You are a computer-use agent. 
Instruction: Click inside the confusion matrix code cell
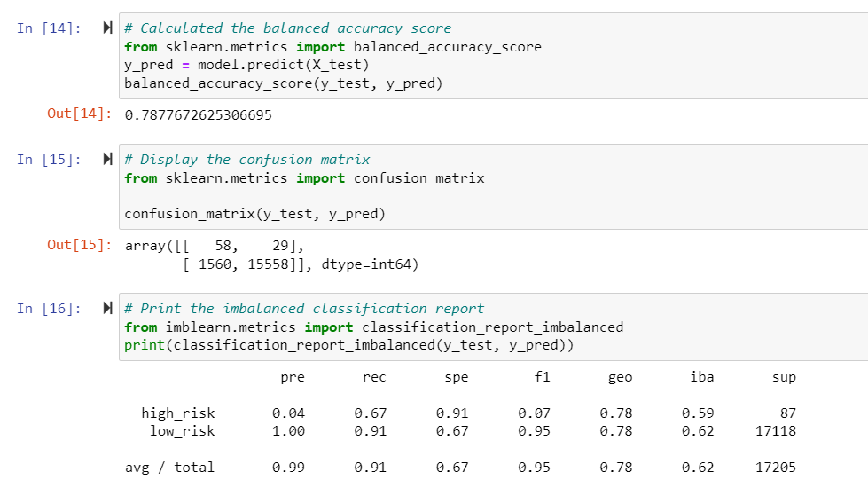click(x=493, y=186)
